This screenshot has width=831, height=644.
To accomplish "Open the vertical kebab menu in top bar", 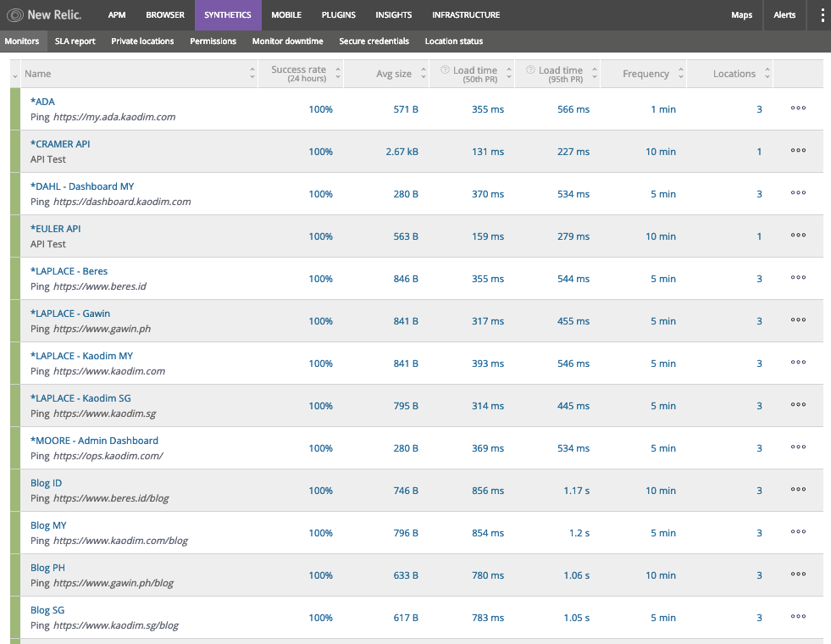I will (822, 15).
